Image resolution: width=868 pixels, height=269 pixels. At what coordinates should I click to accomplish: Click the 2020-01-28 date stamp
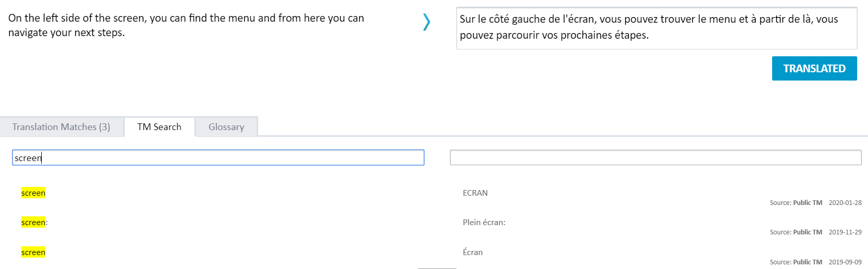click(845, 203)
